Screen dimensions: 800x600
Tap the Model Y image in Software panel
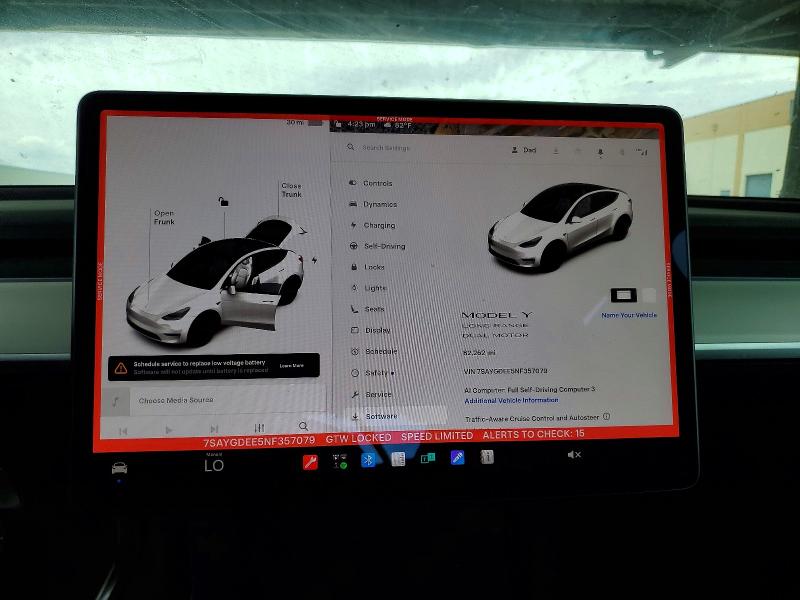560,227
